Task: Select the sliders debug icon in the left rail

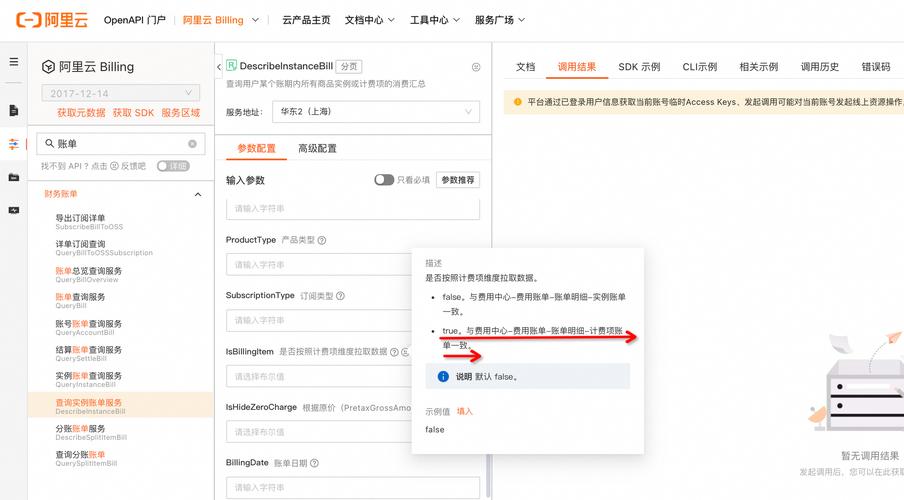Action: click(x=14, y=144)
